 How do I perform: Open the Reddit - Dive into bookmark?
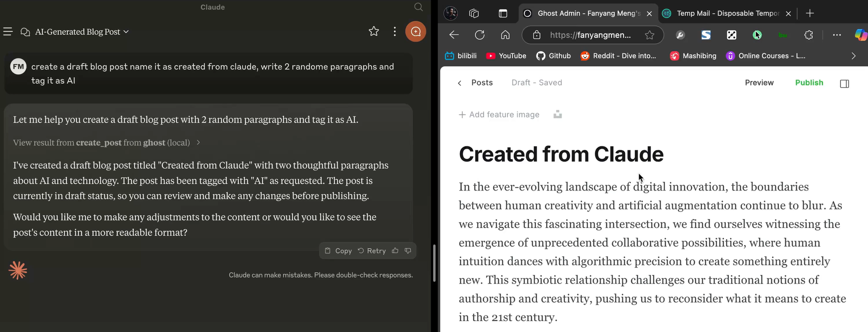619,56
